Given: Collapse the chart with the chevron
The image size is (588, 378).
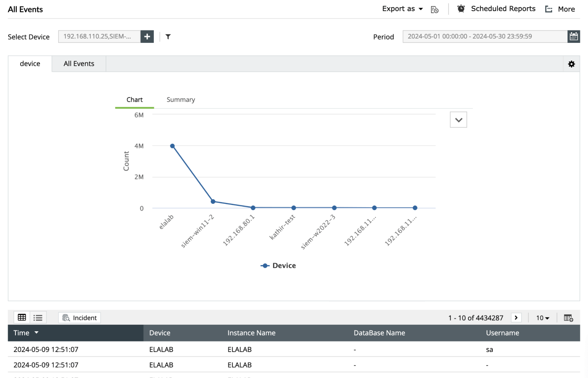Looking at the screenshot, I should click(x=458, y=120).
